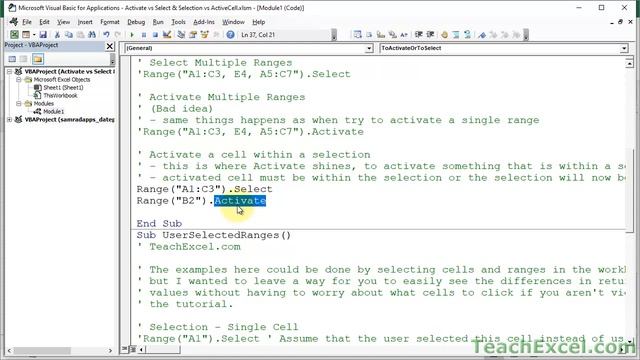Open Project Explorer from the toolbar
The height and width of the screenshot is (360, 640).
181,35
